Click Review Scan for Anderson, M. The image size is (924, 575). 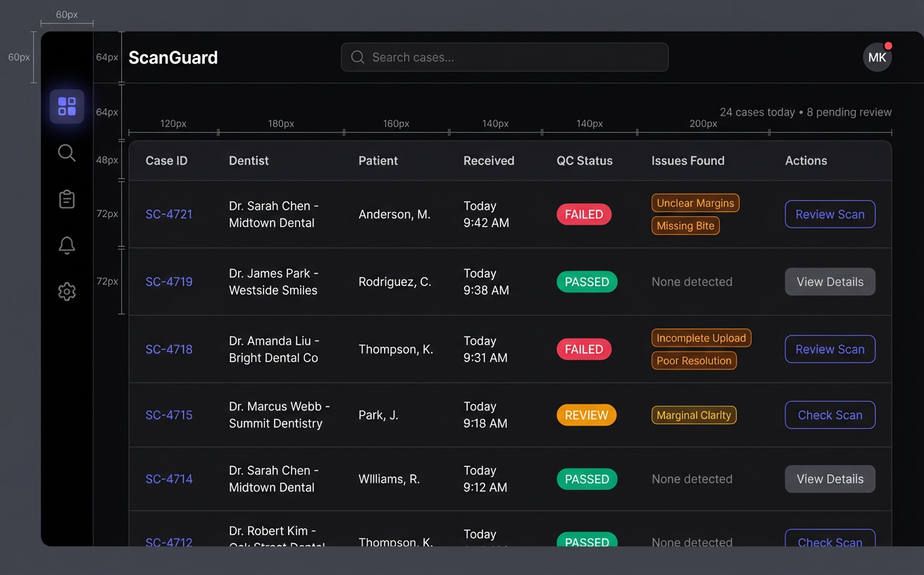[830, 214]
